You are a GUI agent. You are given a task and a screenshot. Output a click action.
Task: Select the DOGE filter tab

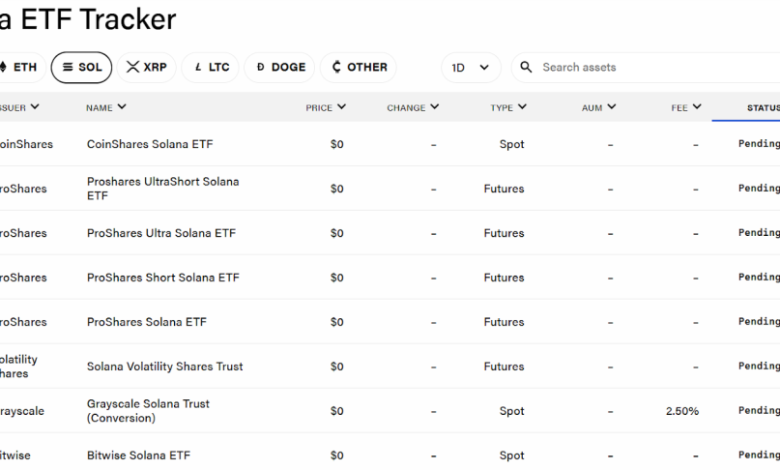(x=280, y=67)
